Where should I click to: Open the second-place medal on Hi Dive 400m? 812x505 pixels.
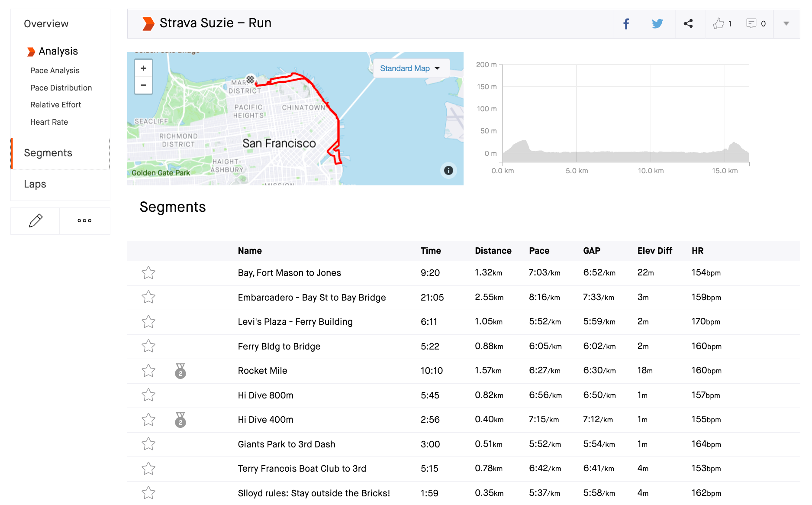[x=180, y=420]
